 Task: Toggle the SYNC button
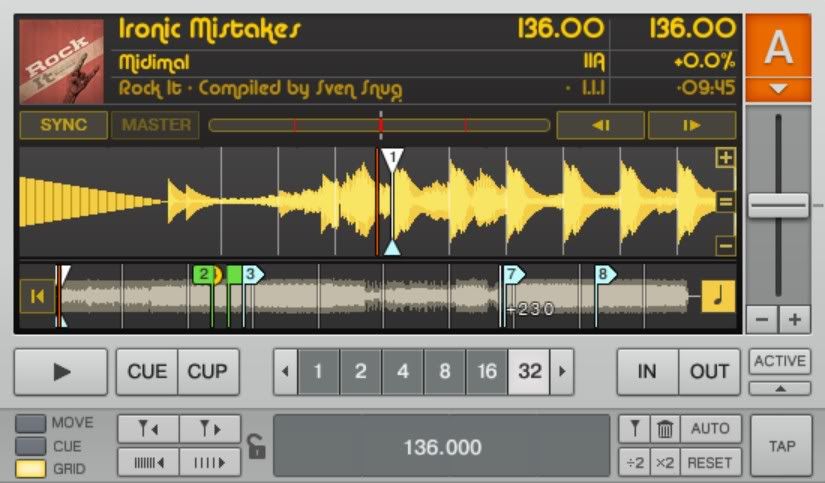[63, 125]
